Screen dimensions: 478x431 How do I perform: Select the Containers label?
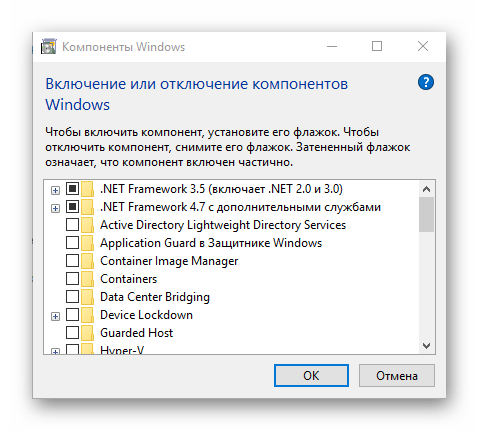point(128,279)
